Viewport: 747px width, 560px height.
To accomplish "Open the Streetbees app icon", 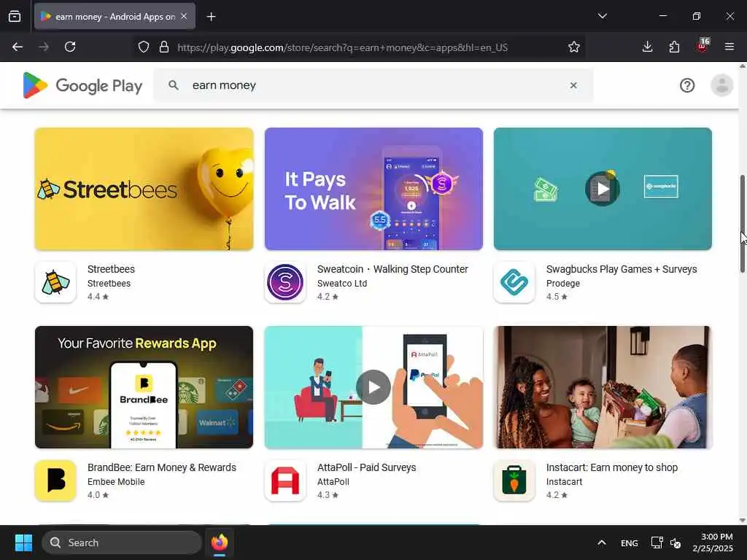I will [55, 282].
